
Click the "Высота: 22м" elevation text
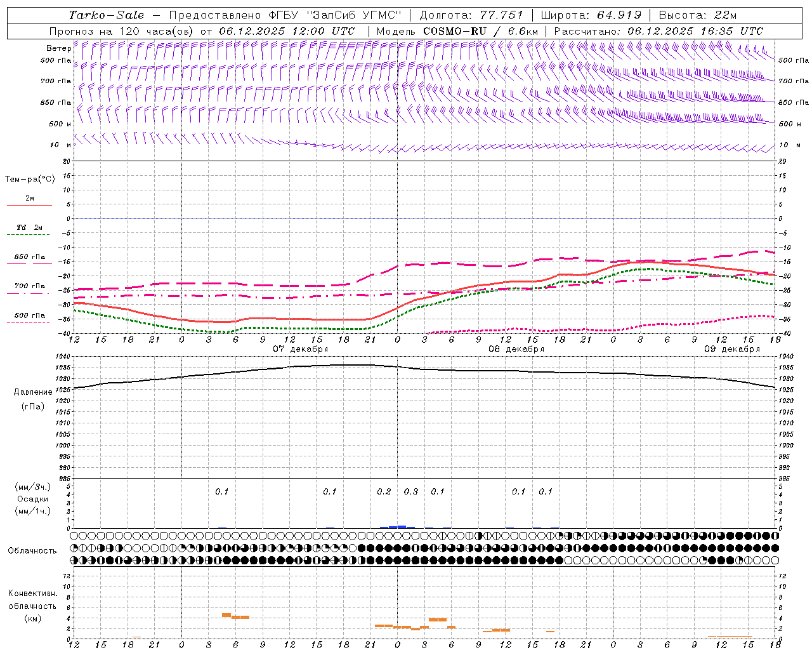tap(698, 15)
